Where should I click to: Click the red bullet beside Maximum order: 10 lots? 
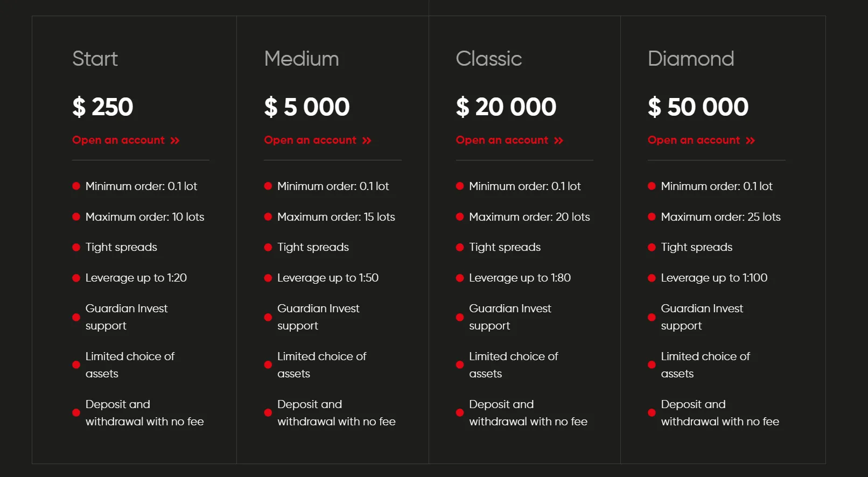click(x=76, y=217)
